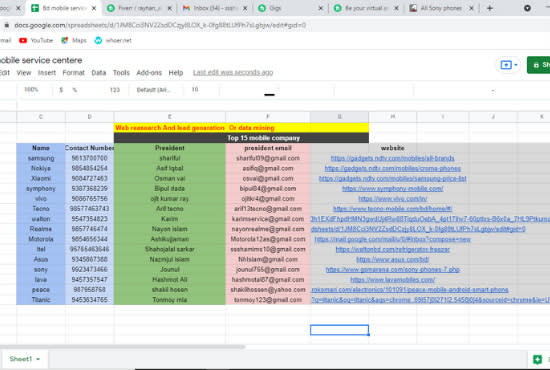The width and height of the screenshot is (550, 370).
Task: Open the lavamobiles.com website link
Action: (x=393, y=280)
